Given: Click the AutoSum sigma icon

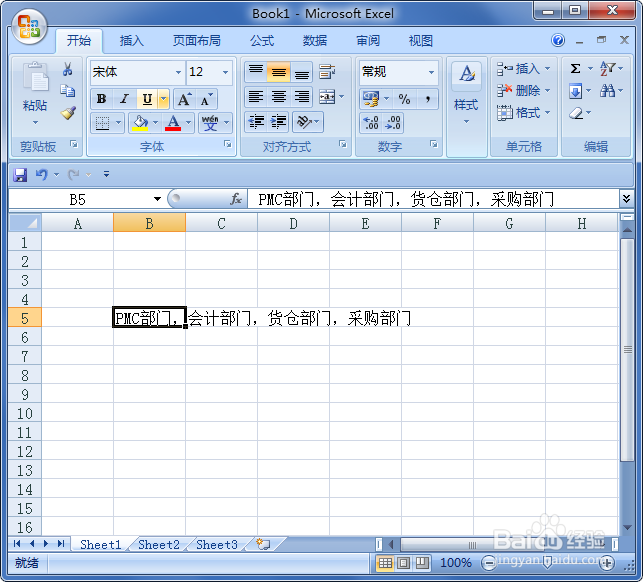Looking at the screenshot, I should tap(575, 68).
